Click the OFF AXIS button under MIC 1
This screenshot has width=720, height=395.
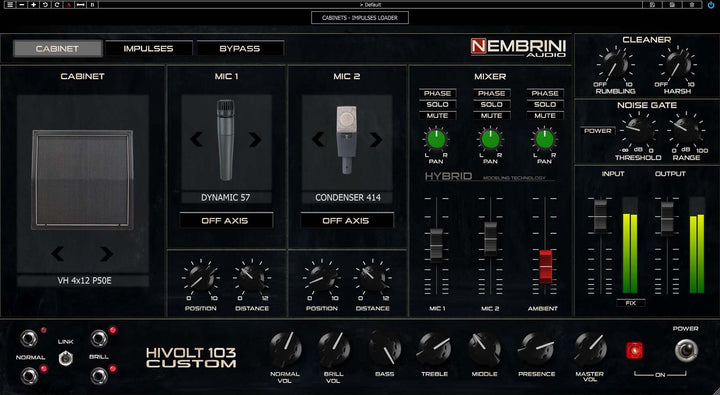(x=225, y=220)
